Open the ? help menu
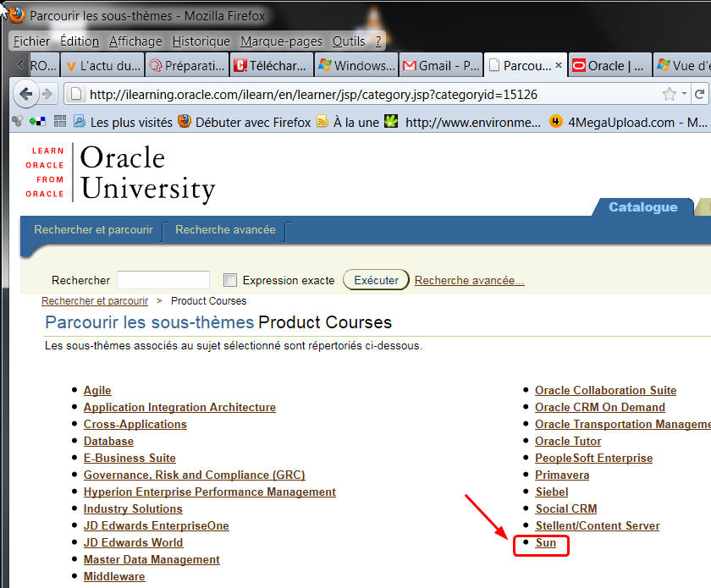711x588 pixels. (x=378, y=41)
